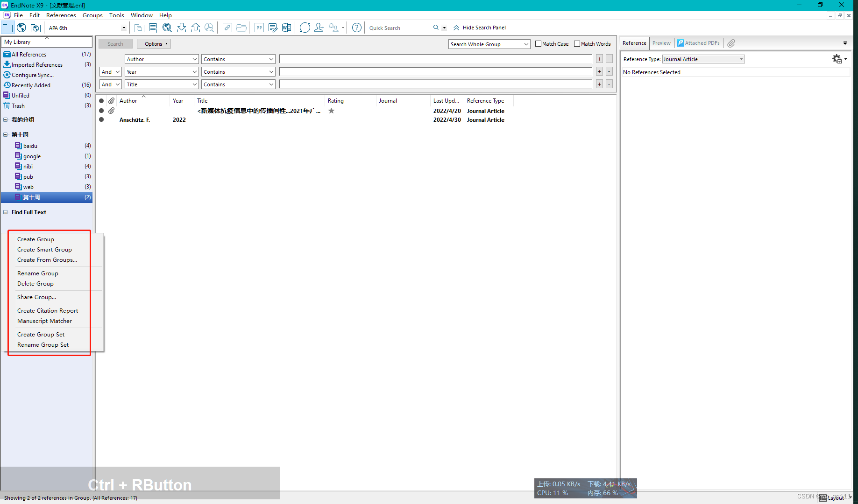The image size is (858, 504).
Task: Select Create Smart Group from context menu
Action: pos(44,250)
